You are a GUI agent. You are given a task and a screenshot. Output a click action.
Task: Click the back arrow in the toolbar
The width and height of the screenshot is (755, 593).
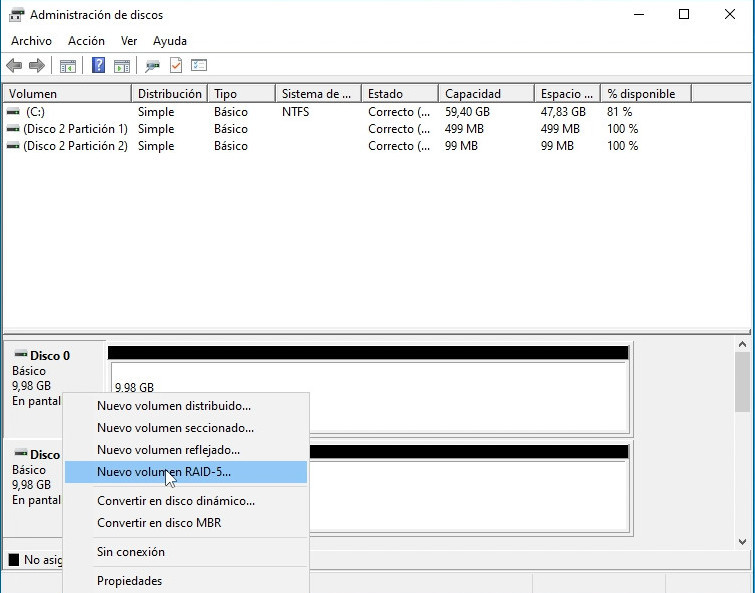click(14, 66)
